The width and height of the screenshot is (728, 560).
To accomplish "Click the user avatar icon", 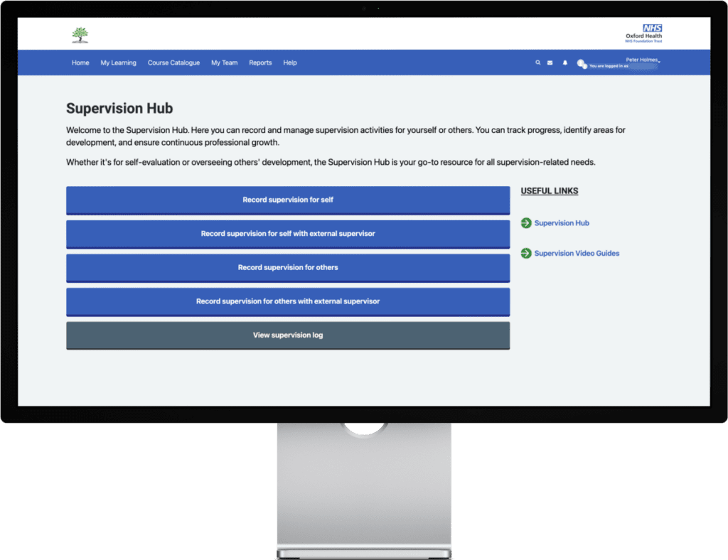I will (x=581, y=64).
